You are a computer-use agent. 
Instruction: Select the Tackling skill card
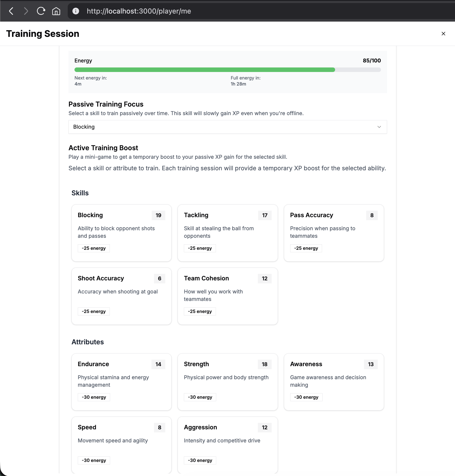pos(227,233)
